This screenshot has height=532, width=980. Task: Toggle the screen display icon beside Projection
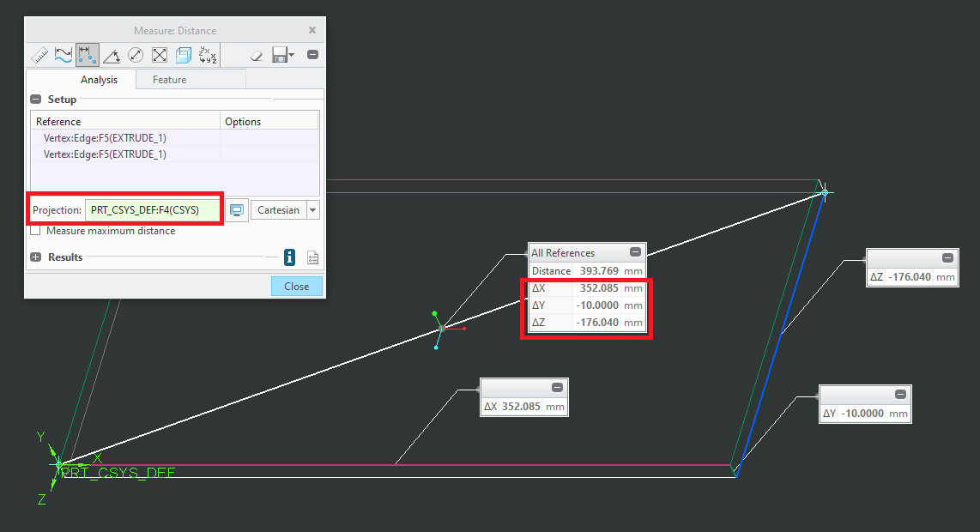click(x=237, y=209)
